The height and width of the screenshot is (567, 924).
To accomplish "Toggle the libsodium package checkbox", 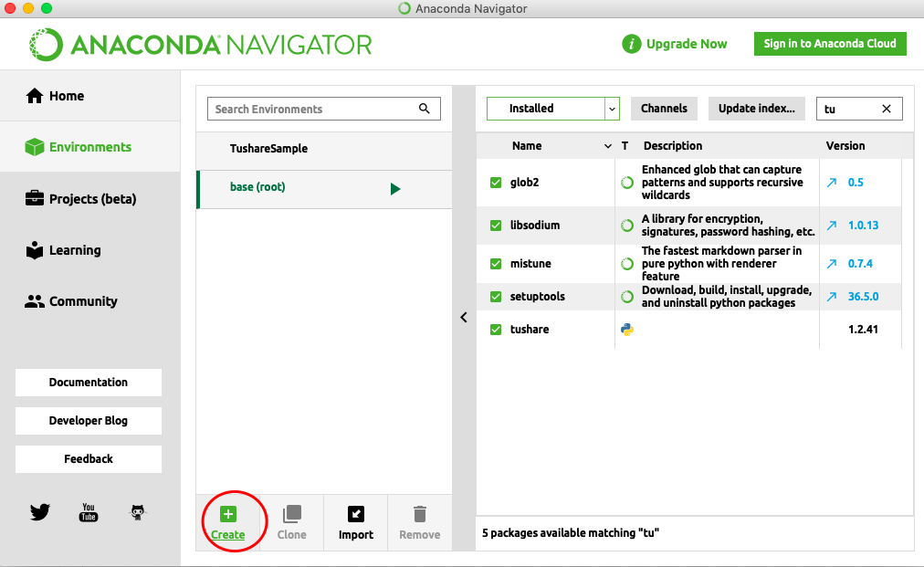I will [x=496, y=226].
